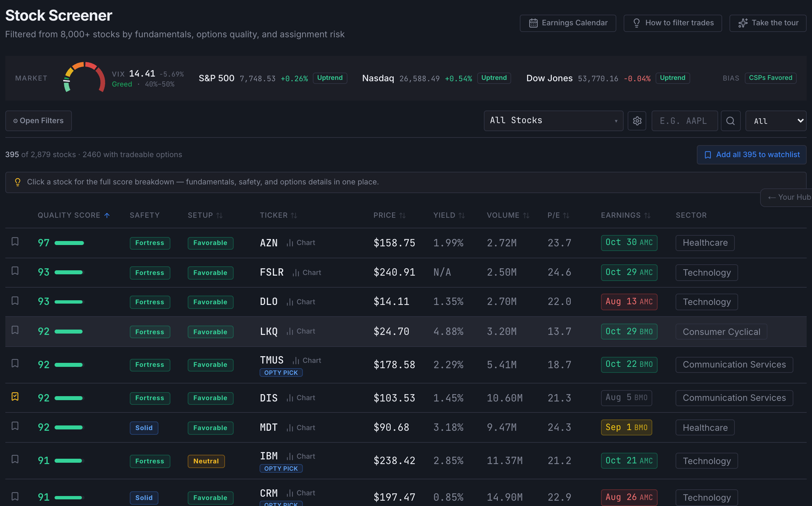Click the Consumer Cyclical sector tag
This screenshot has width=812, height=506.
(x=721, y=332)
